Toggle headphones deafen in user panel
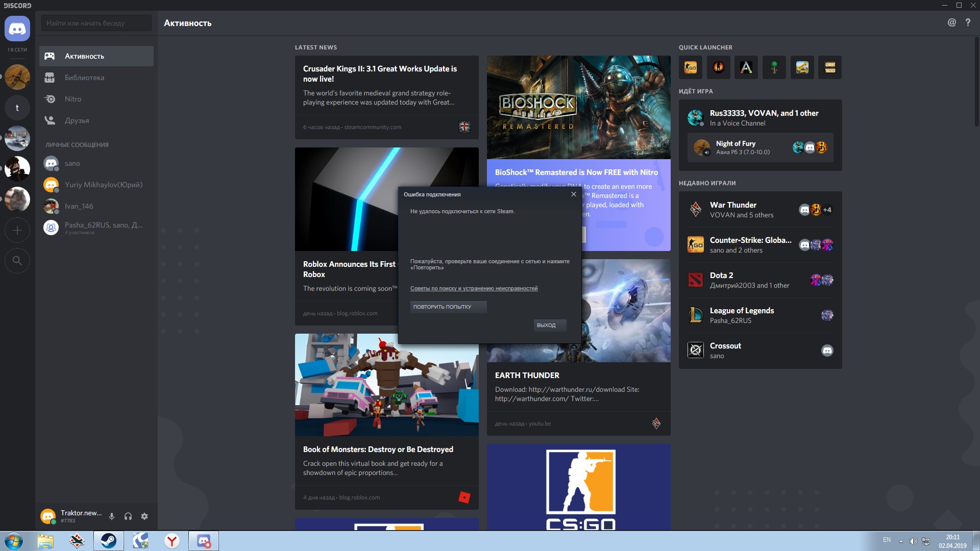The width and height of the screenshot is (980, 551). pos(128,516)
